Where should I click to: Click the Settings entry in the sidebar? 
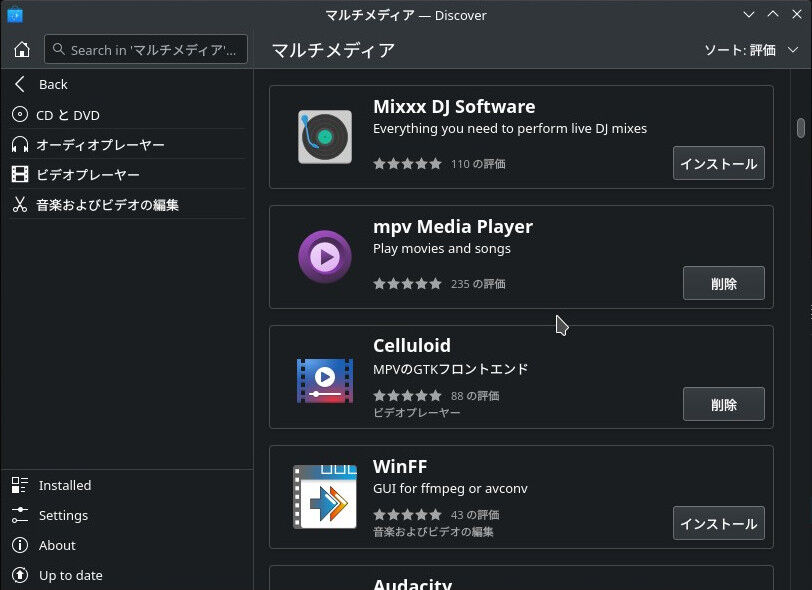coord(63,515)
